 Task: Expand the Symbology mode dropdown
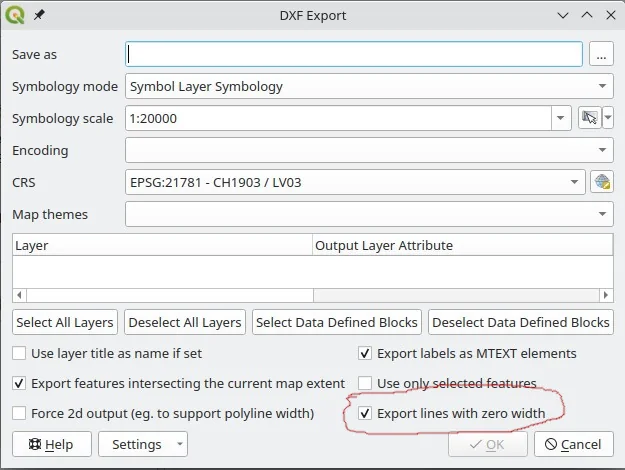tap(601, 86)
